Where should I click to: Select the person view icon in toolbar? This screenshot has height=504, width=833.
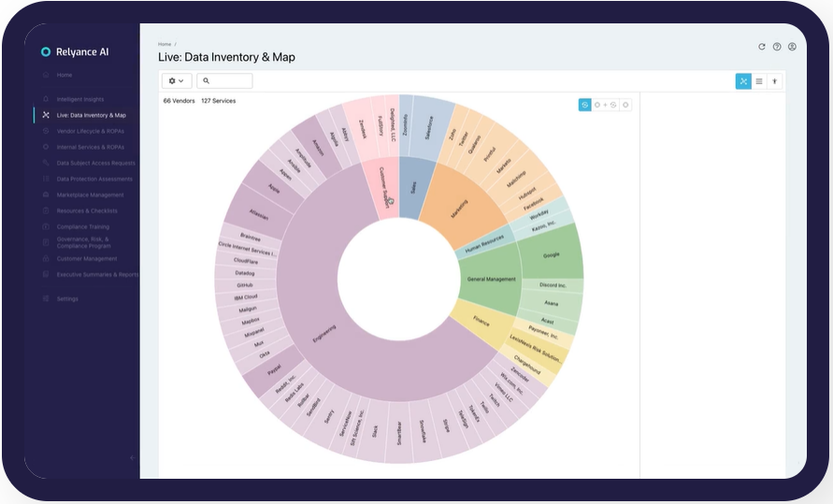click(x=774, y=81)
